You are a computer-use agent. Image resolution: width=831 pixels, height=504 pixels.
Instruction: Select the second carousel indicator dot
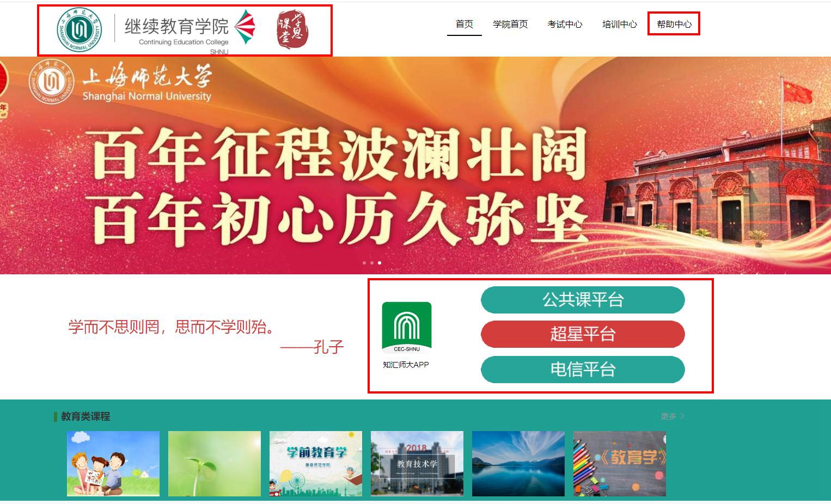click(x=372, y=263)
